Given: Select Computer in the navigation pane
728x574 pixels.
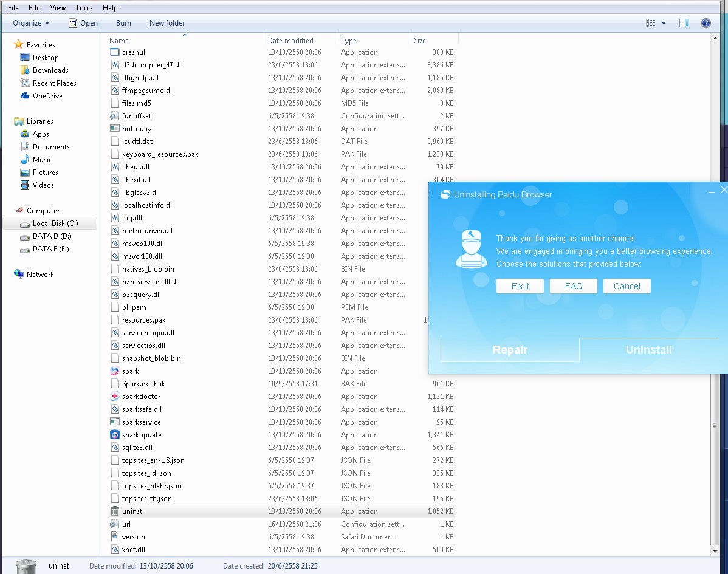Looking at the screenshot, I should (x=43, y=211).
